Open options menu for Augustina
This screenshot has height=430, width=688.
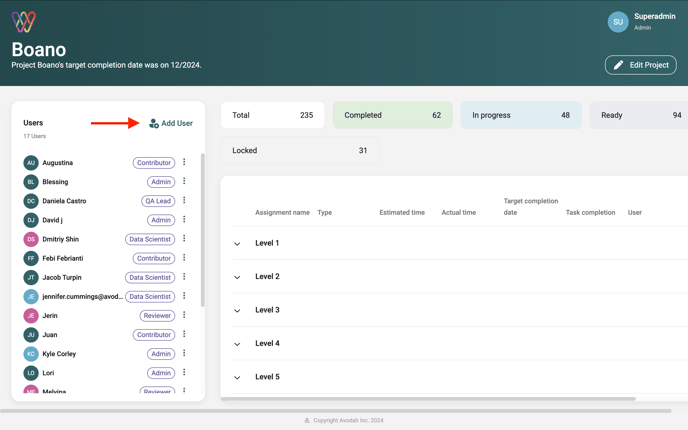click(x=184, y=162)
